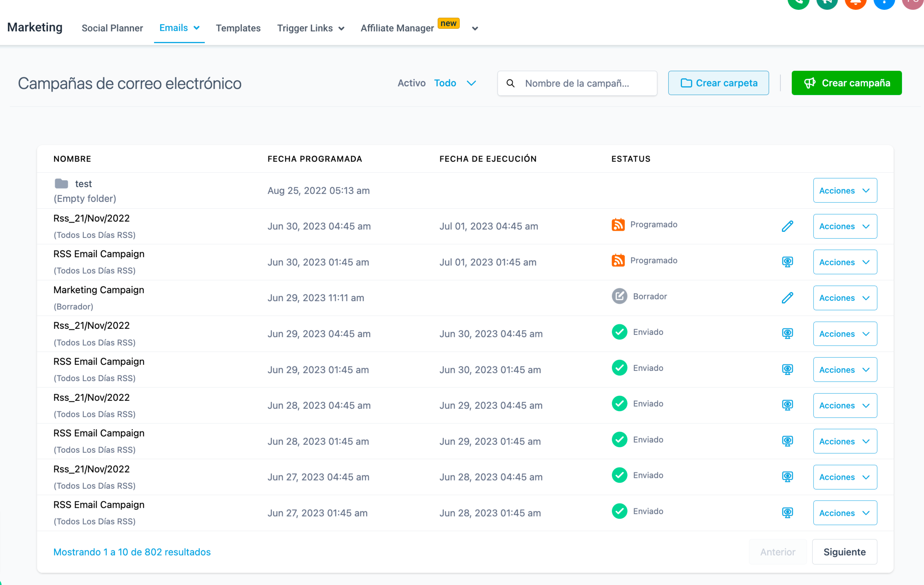The width and height of the screenshot is (924, 585).
Task: Open the test folder row name
Action: tap(83, 183)
